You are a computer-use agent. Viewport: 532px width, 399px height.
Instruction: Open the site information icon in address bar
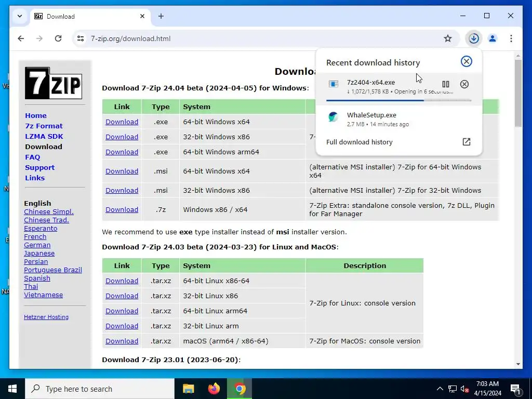point(81,38)
